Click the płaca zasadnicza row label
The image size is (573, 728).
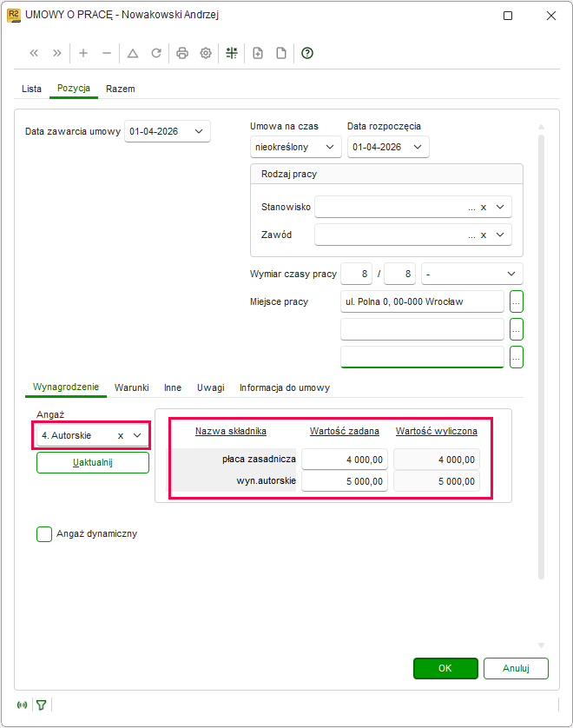[x=259, y=460]
